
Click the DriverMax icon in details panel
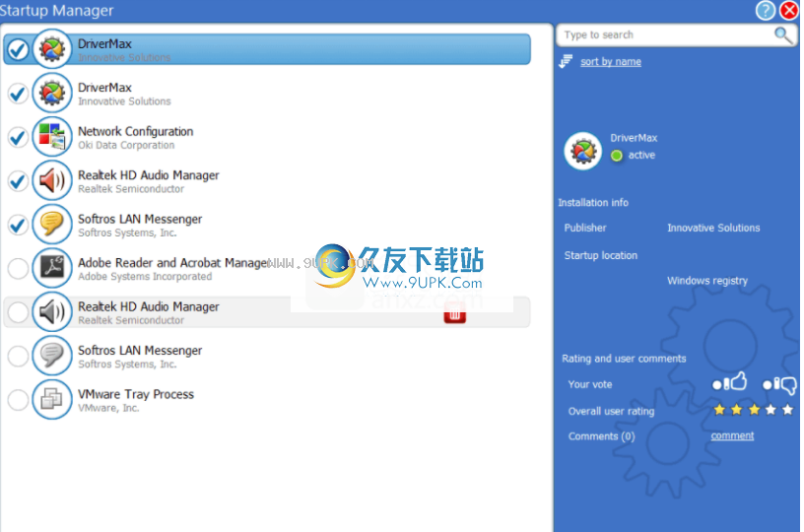coord(583,151)
